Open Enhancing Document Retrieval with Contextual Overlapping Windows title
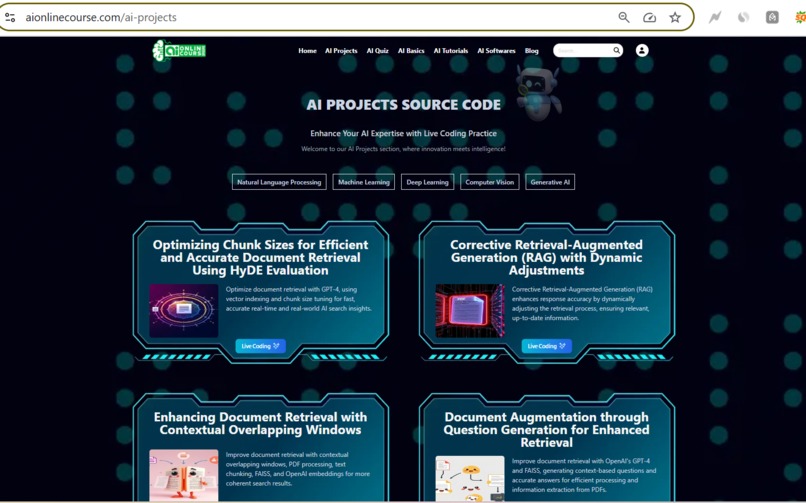806x503 pixels. pyautogui.click(x=261, y=423)
